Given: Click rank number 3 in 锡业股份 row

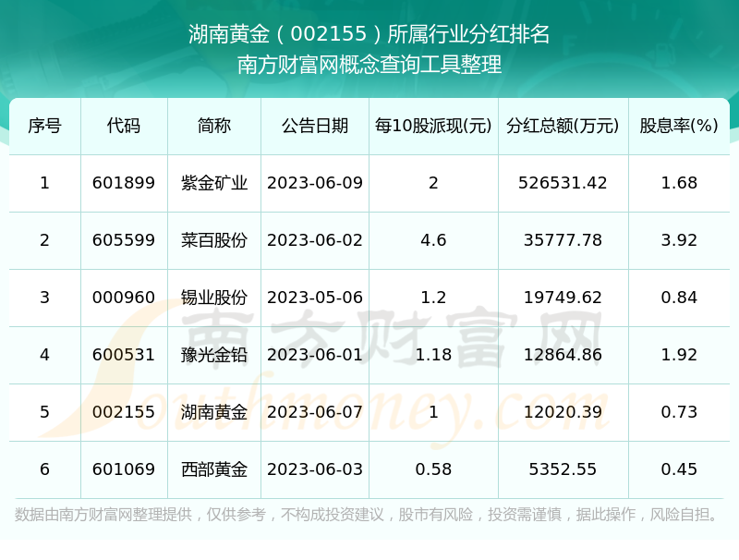Looking at the screenshot, I should (44, 298).
